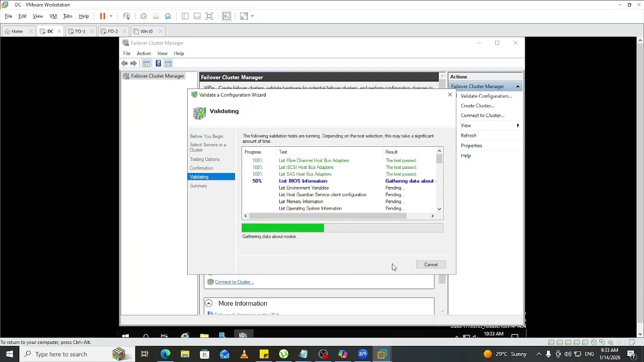Open View menu in Failover Cluster Manager

tap(163, 53)
